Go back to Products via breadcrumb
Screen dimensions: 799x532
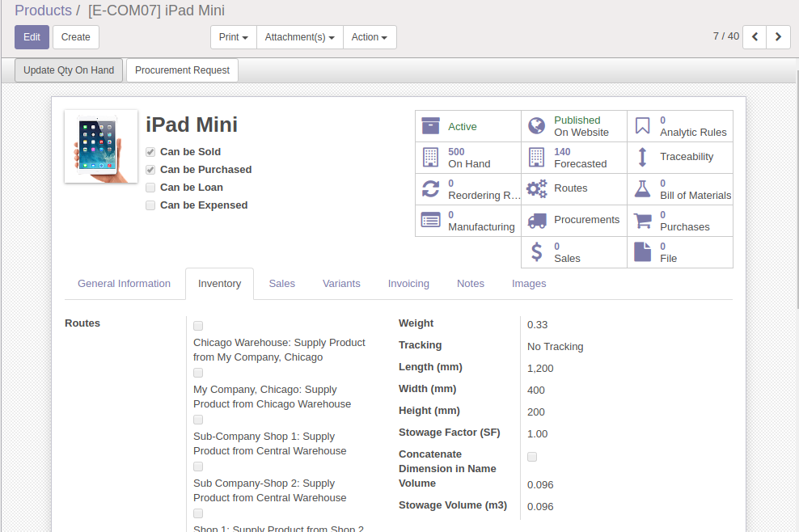tap(43, 11)
